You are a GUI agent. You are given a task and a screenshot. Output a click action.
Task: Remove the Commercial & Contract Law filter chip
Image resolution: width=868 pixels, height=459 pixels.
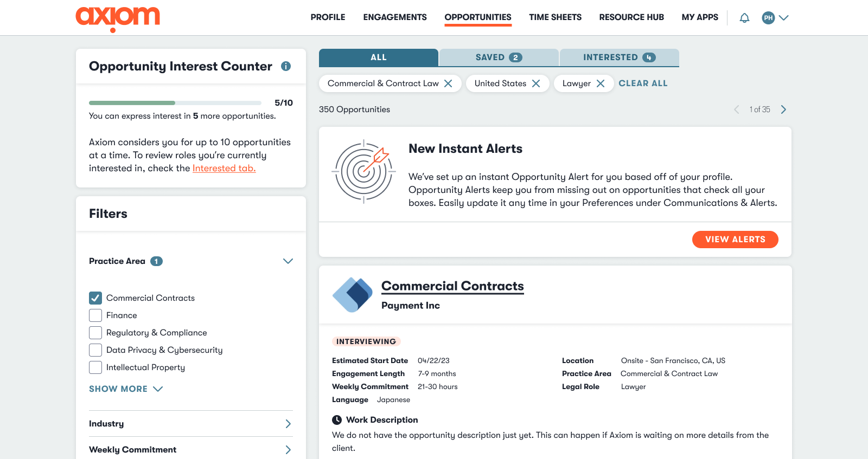[x=448, y=83]
